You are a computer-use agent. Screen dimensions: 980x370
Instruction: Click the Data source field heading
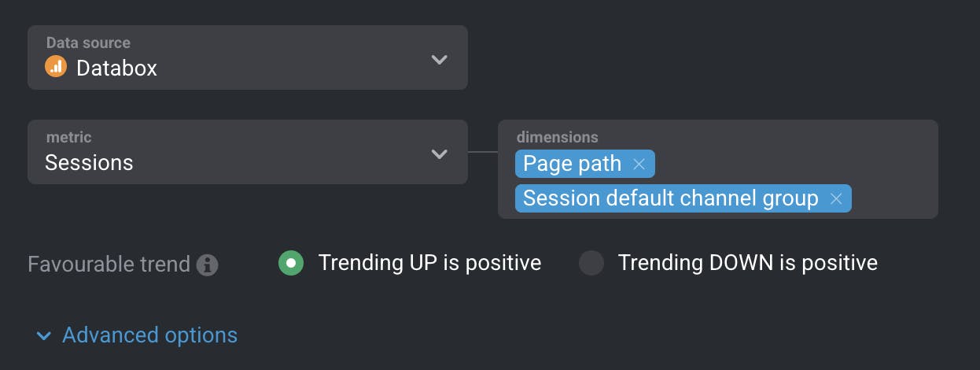88,43
